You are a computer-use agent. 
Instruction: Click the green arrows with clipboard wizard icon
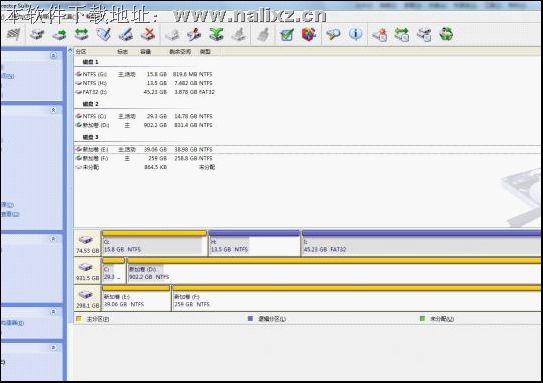click(x=402, y=34)
